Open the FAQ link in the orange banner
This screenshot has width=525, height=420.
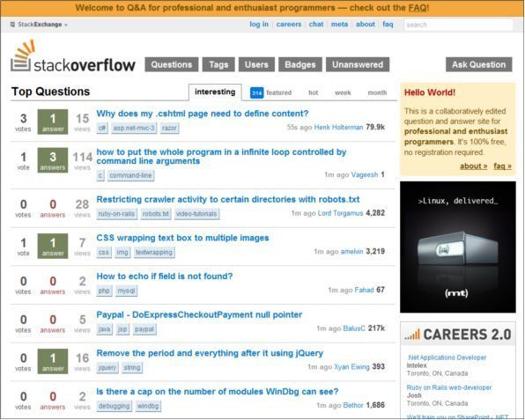pos(418,8)
